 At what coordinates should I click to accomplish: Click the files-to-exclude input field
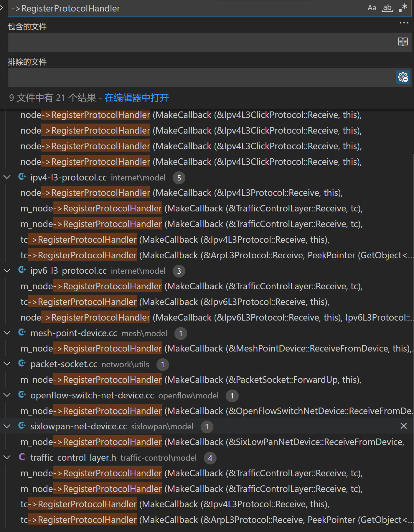pyautogui.click(x=200, y=78)
